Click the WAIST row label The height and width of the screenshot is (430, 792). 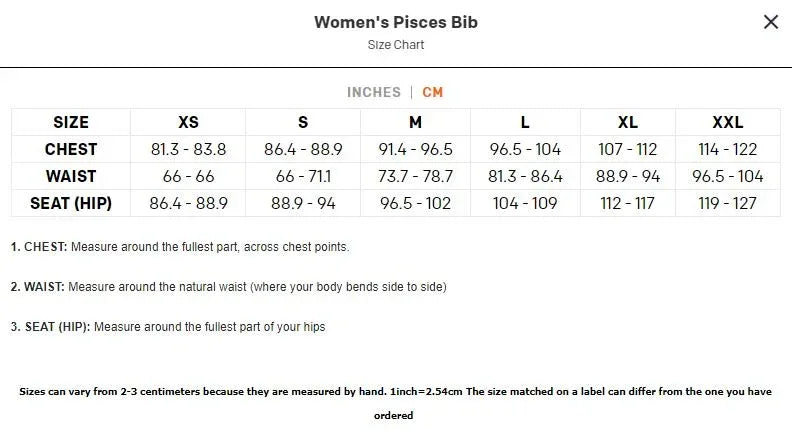coord(71,176)
